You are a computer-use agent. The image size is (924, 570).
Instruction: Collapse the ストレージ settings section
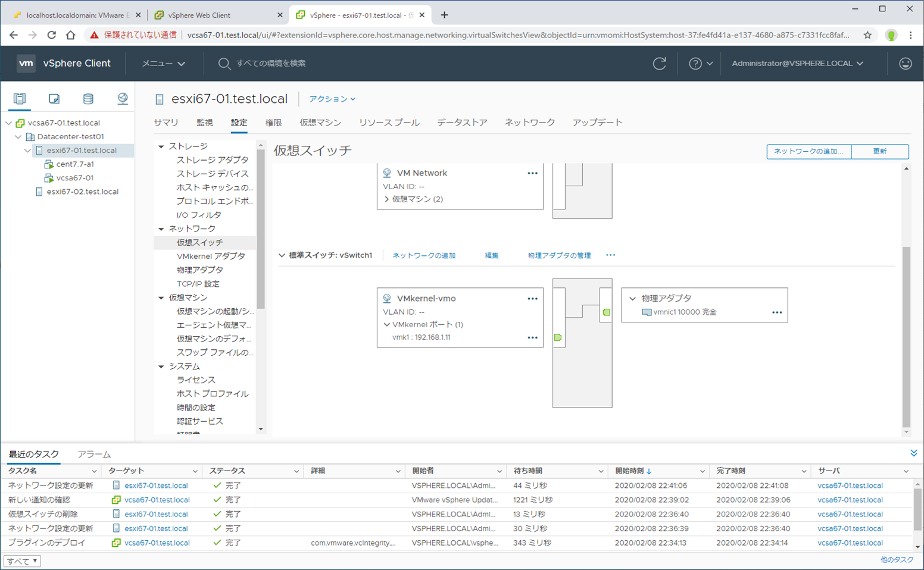[x=161, y=146]
